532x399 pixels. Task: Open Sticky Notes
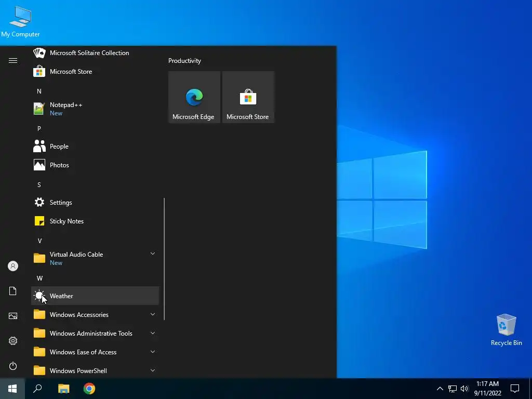click(95, 221)
